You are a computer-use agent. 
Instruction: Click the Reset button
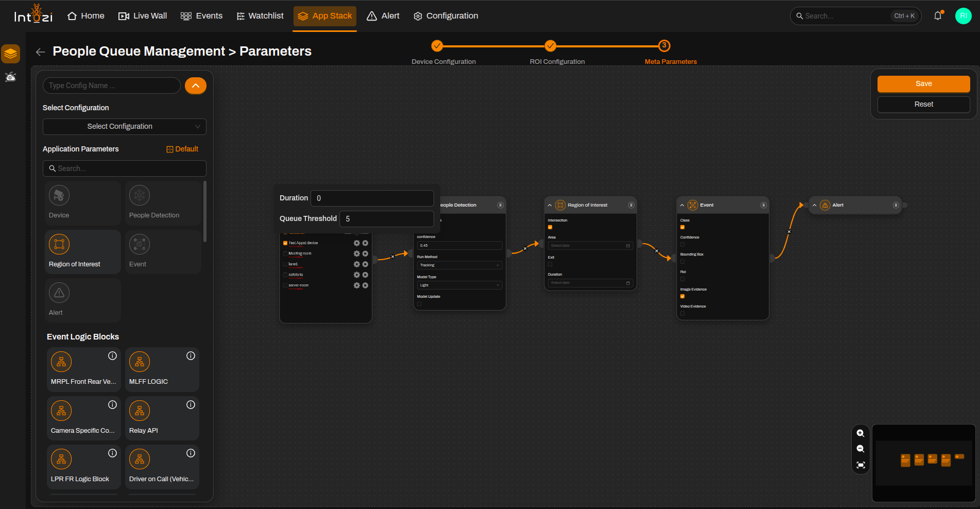point(923,105)
